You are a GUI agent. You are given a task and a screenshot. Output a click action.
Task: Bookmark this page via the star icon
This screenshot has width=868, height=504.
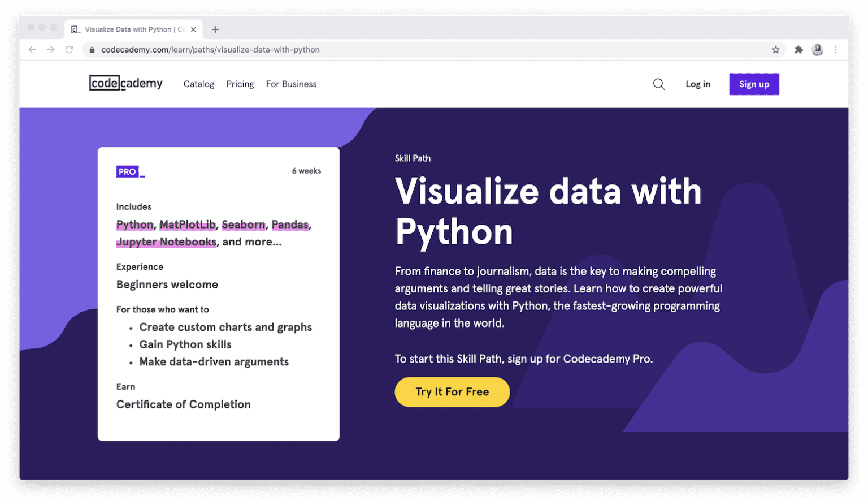click(776, 50)
